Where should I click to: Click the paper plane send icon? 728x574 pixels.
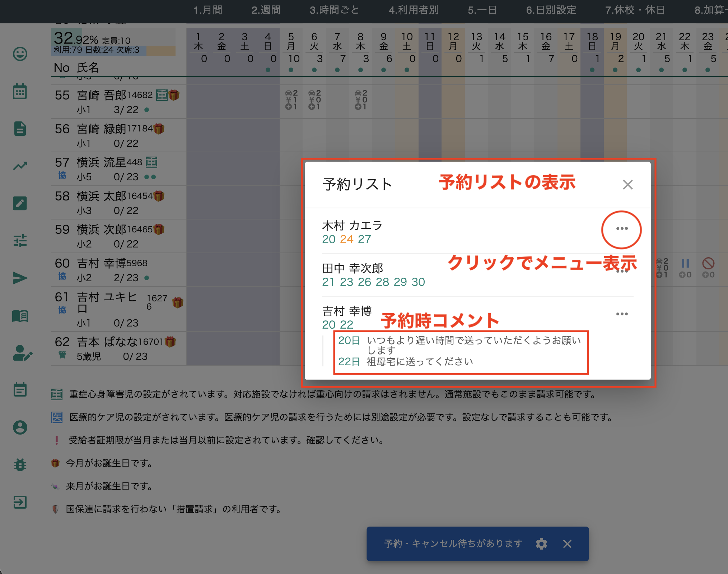tap(20, 278)
